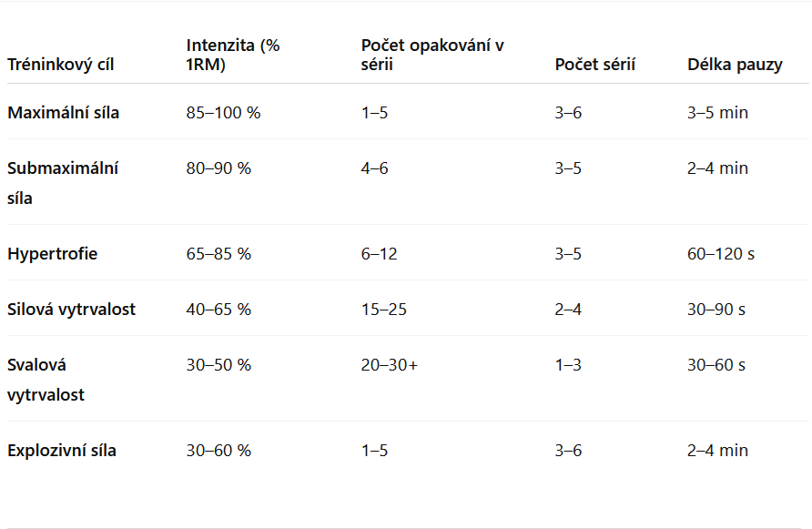This screenshot has width=812, height=529.
Task: Click the "Intenzita (% 1RM)" column header
Action: click(x=232, y=55)
